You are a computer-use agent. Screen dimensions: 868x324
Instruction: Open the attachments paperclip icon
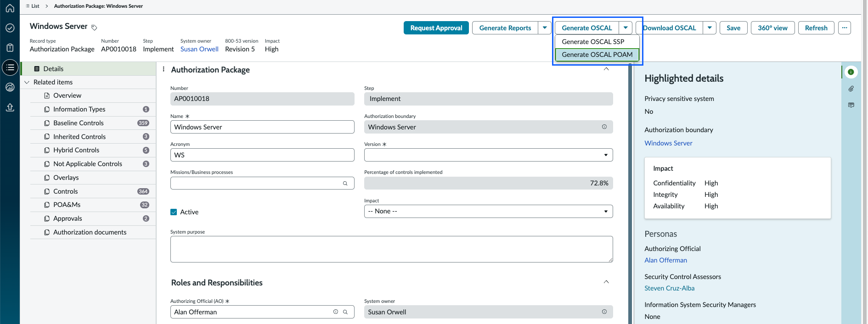(x=851, y=89)
